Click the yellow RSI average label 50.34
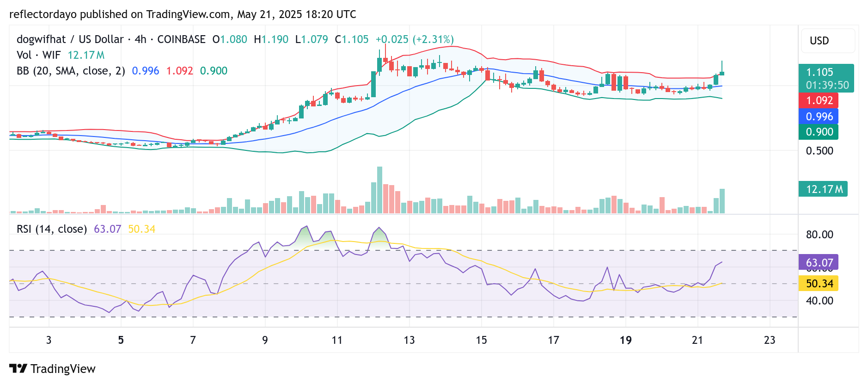The height and width of the screenshot is (385, 868). click(x=819, y=284)
